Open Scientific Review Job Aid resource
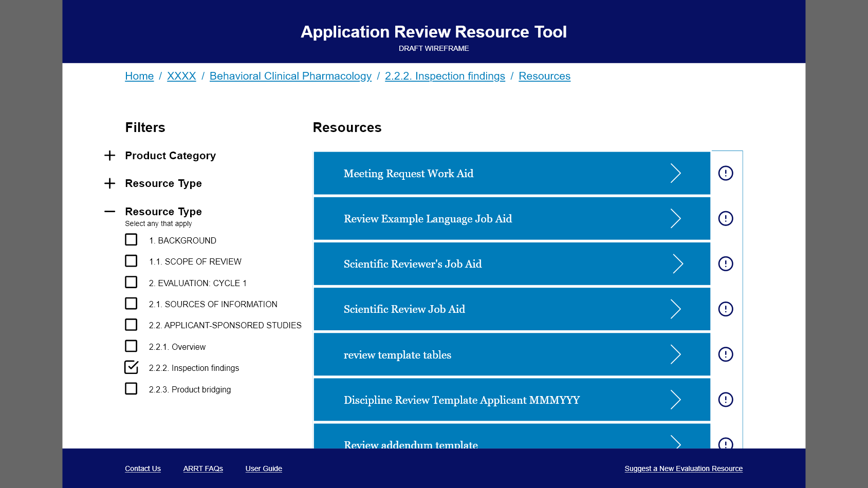Viewport: 868px width, 488px height. [x=512, y=309]
